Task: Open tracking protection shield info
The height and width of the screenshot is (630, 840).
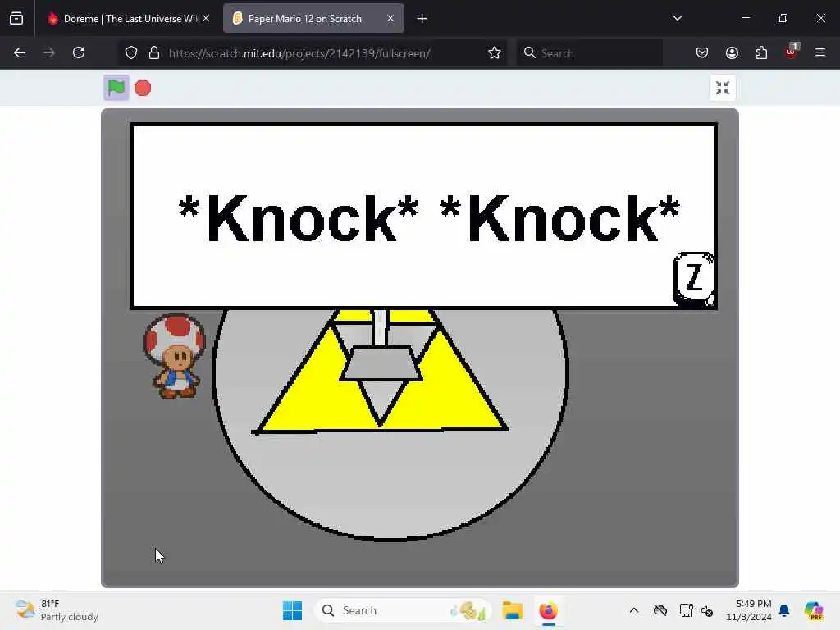Action: click(131, 53)
